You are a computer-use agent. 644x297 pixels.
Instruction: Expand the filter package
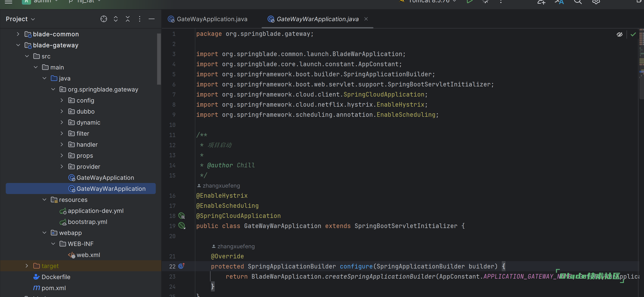coord(62,133)
